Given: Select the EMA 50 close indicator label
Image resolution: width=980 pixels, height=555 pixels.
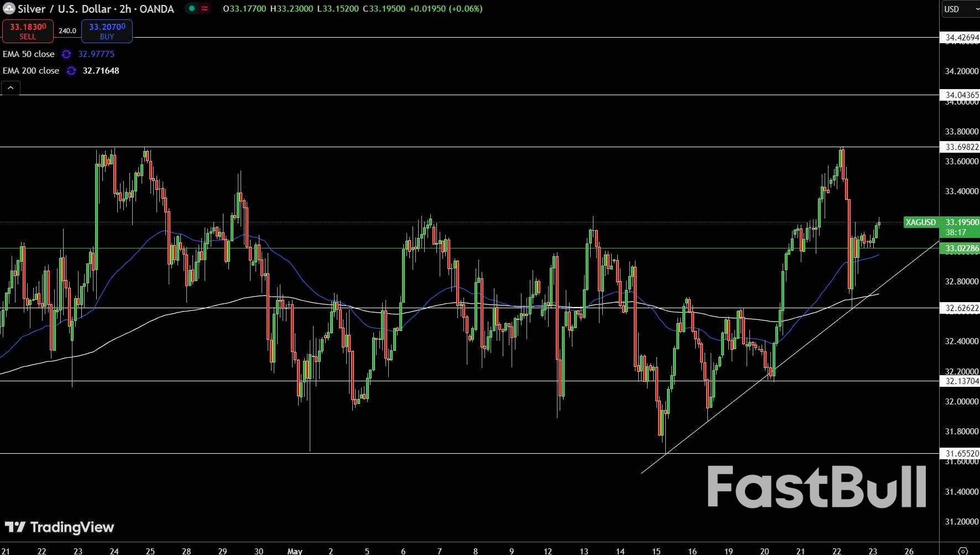Looking at the screenshot, I should click(x=29, y=54).
